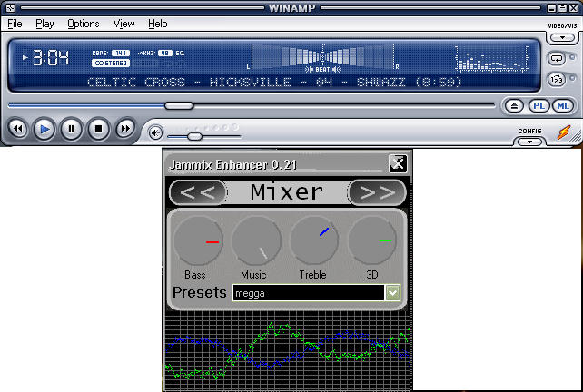The width and height of the screenshot is (583, 392).
Task: Click the spectrum analyzer visualization
Action: click(x=491, y=59)
